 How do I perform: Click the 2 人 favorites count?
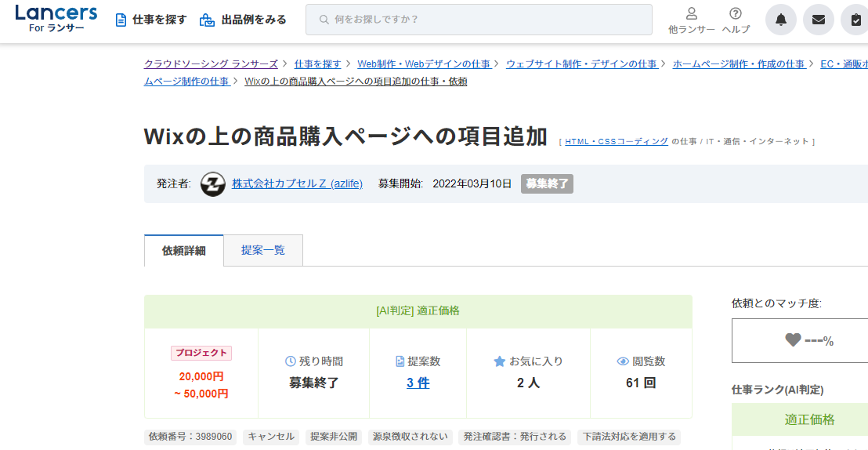pyautogui.click(x=528, y=383)
